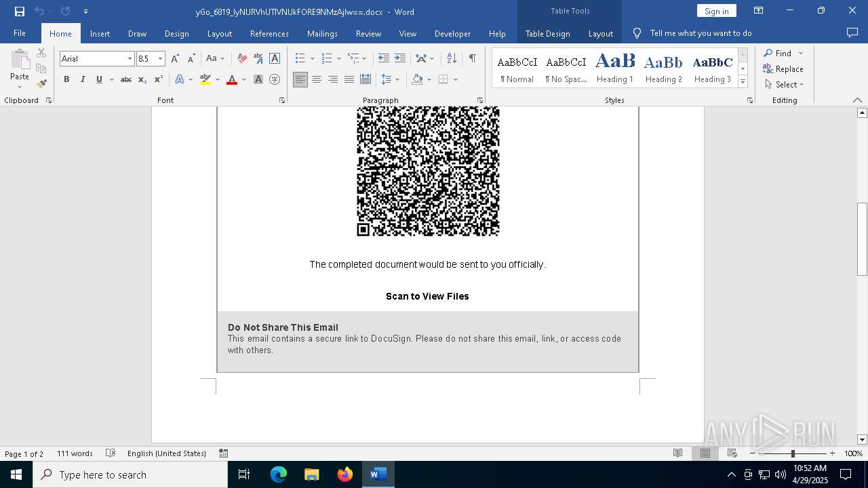This screenshot has height=488, width=868.
Task: Increase paragraph indent
Action: tap(400, 59)
